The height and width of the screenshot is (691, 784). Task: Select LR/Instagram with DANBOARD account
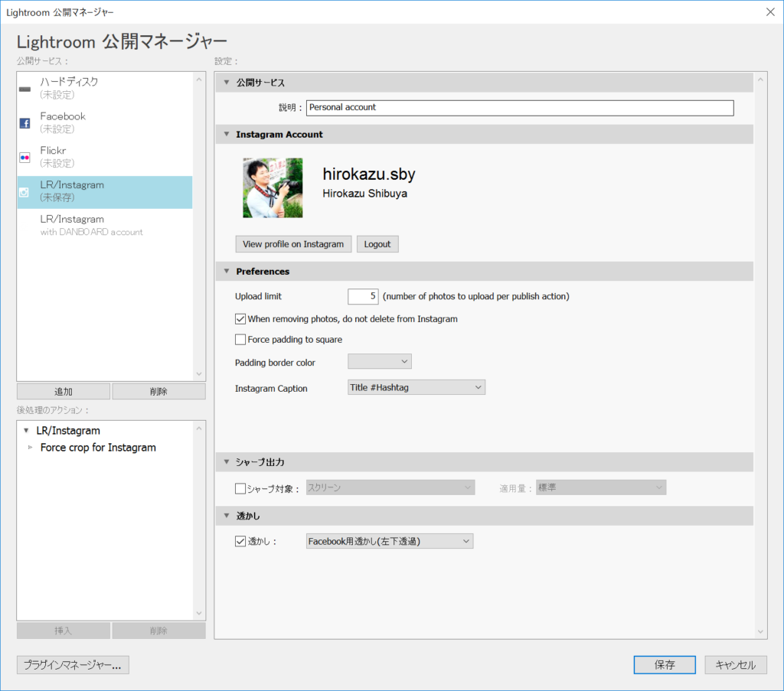[x=105, y=225]
